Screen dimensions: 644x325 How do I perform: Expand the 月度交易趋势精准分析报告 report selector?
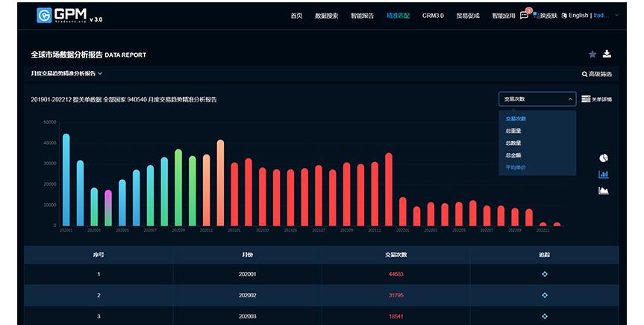[66, 74]
